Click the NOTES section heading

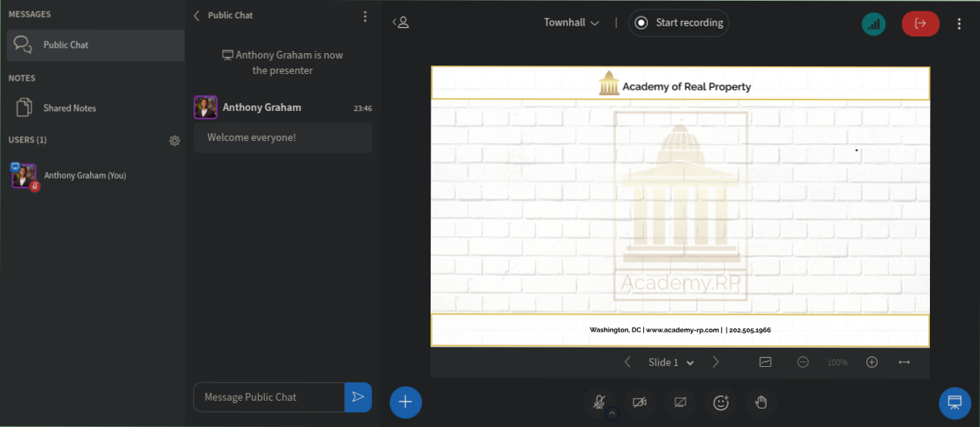coord(22,78)
